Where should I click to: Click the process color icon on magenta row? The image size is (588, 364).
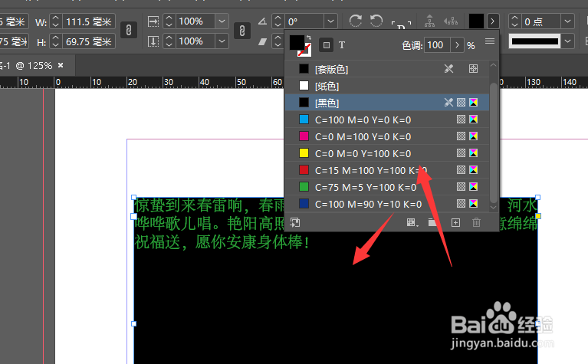461,136
